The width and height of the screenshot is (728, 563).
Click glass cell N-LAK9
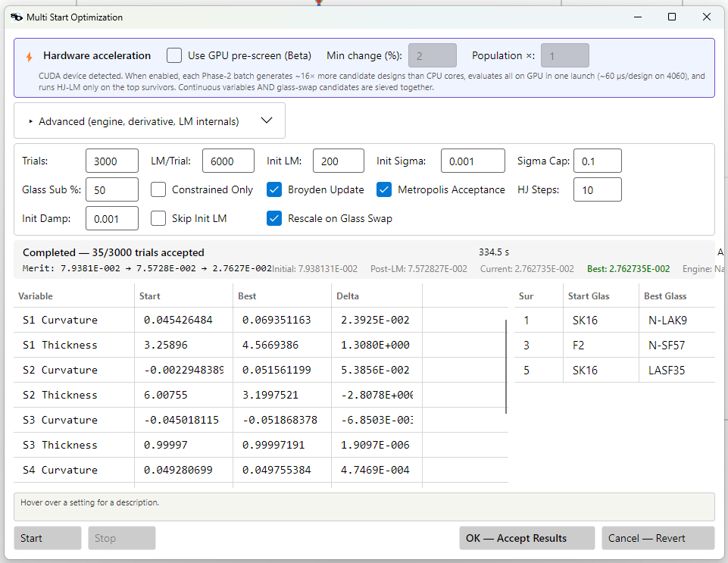click(x=667, y=321)
